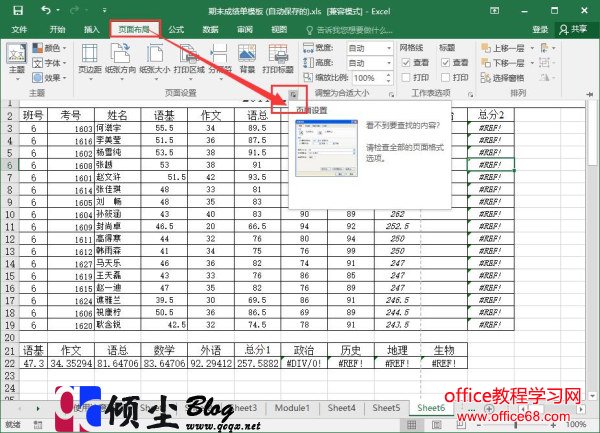Viewport: 600px width, 433px height.
Task: Open theme Effects (效果) menu
Action: pos(49,78)
